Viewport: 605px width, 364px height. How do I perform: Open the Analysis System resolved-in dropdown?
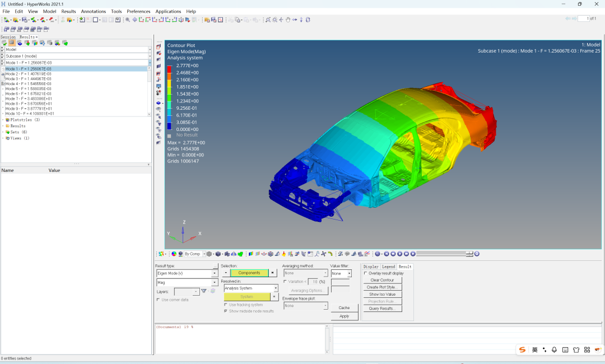pyautogui.click(x=275, y=288)
